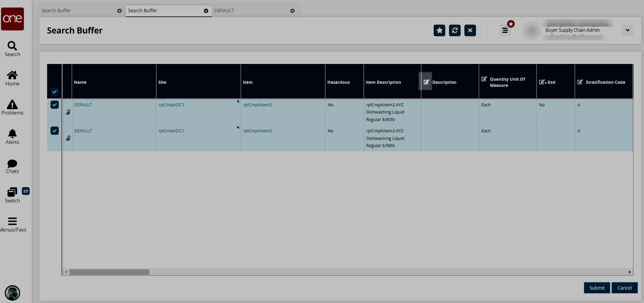Click the Hazardous column header
The height and width of the screenshot is (303, 644).
pyautogui.click(x=345, y=82)
